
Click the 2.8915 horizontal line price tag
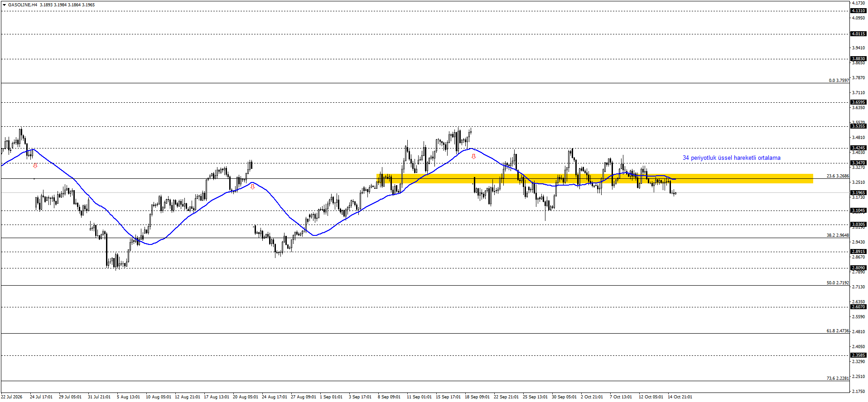click(x=858, y=252)
